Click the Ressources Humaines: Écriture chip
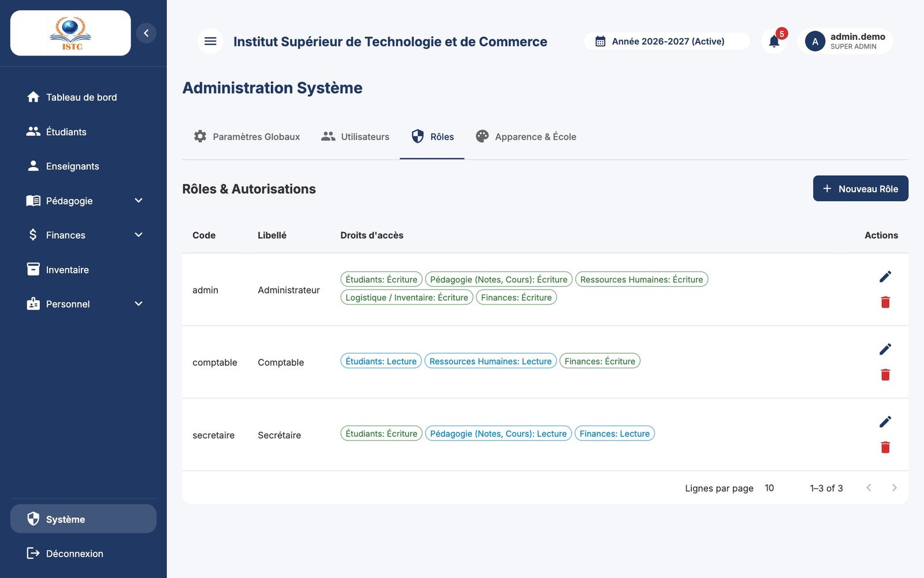 click(x=642, y=279)
